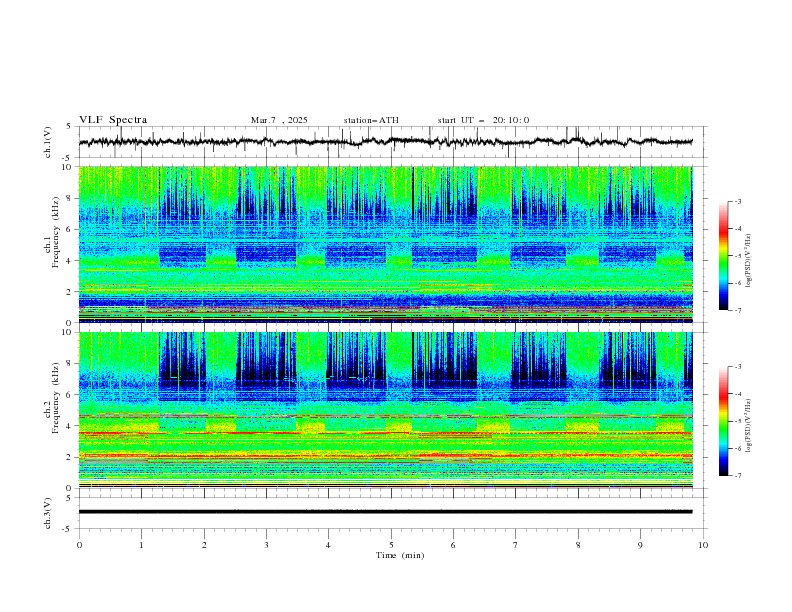The image size is (792, 612).
Task: Click the ch.2 "Frequency (kHz)" axis label
Action: tap(56, 398)
